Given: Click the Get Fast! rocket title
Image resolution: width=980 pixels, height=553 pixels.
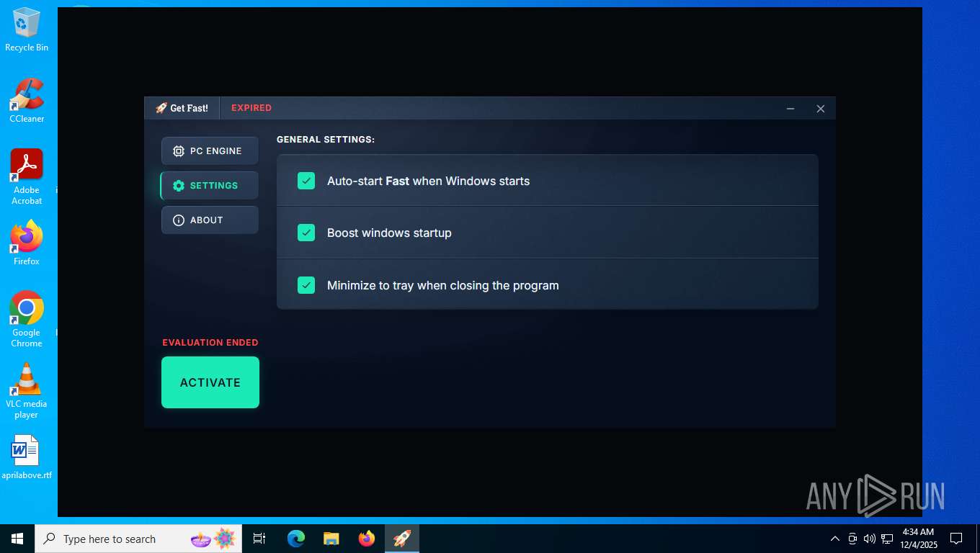Looking at the screenshot, I should (x=182, y=108).
